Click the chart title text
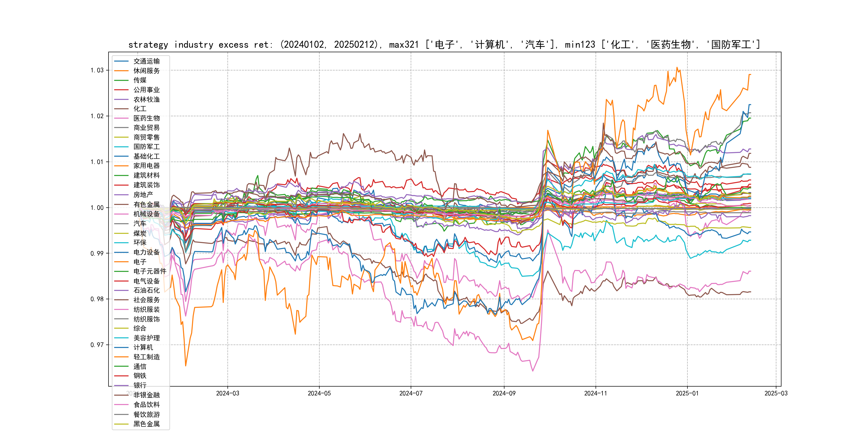The width and height of the screenshot is (868, 434). tap(444, 44)
